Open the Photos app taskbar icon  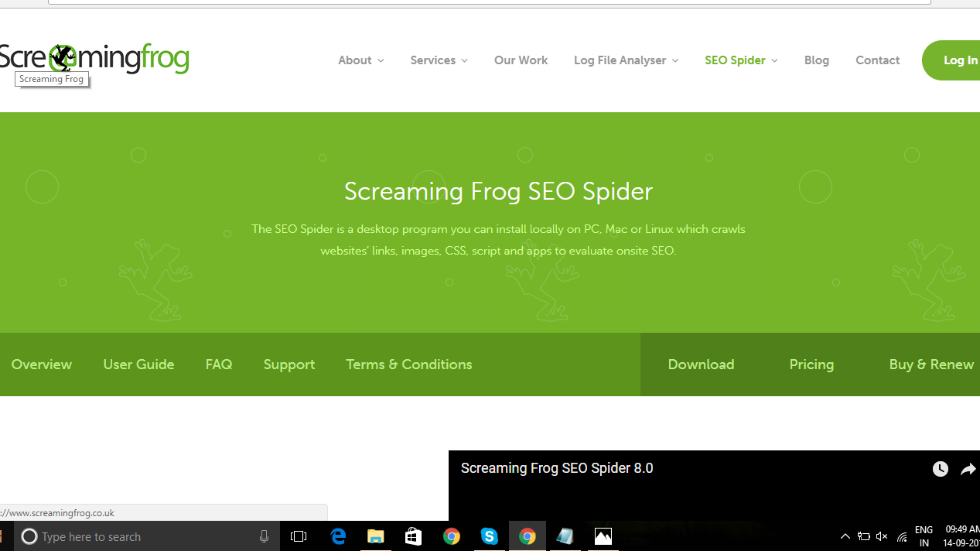pos(603,536)
